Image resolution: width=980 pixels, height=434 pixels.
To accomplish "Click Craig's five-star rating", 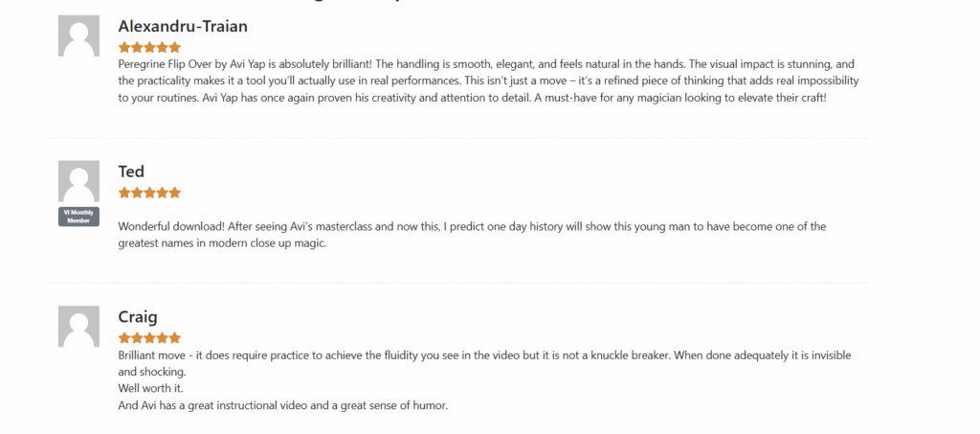I will [149, 338].
